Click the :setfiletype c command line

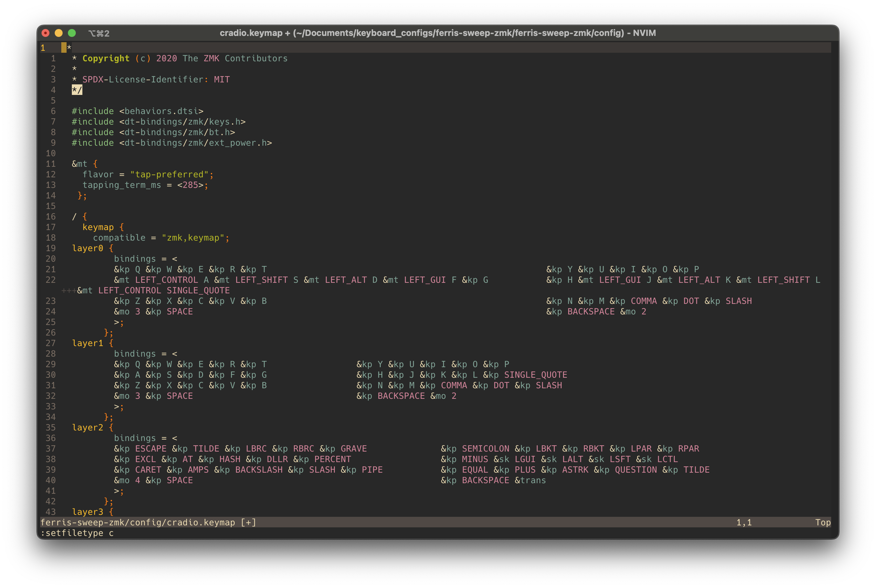coord(77,533)
